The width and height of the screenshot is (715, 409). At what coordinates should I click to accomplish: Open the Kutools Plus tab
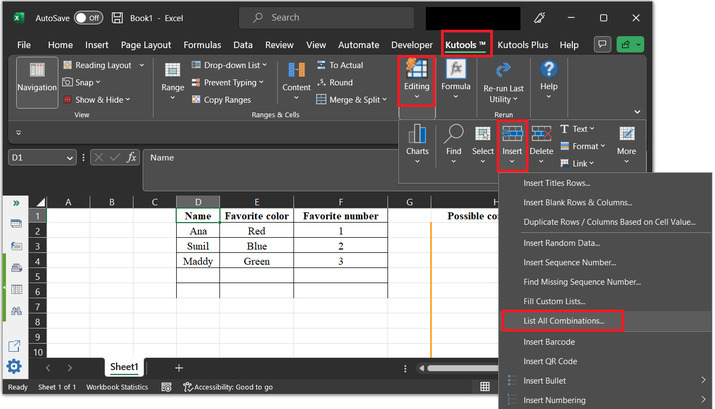pyautogui.click(x=525, y=45)
